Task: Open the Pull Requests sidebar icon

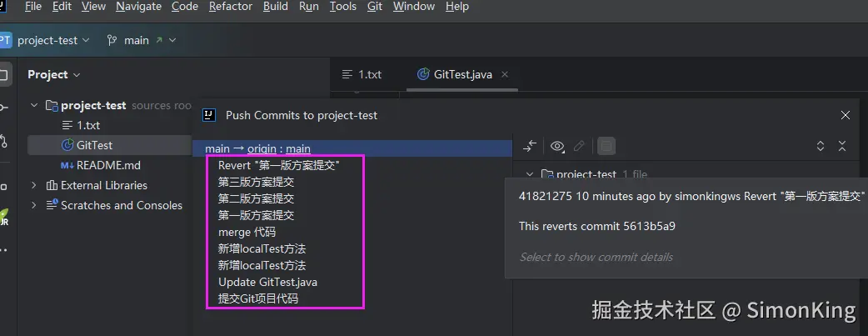Action: (4, 141)
